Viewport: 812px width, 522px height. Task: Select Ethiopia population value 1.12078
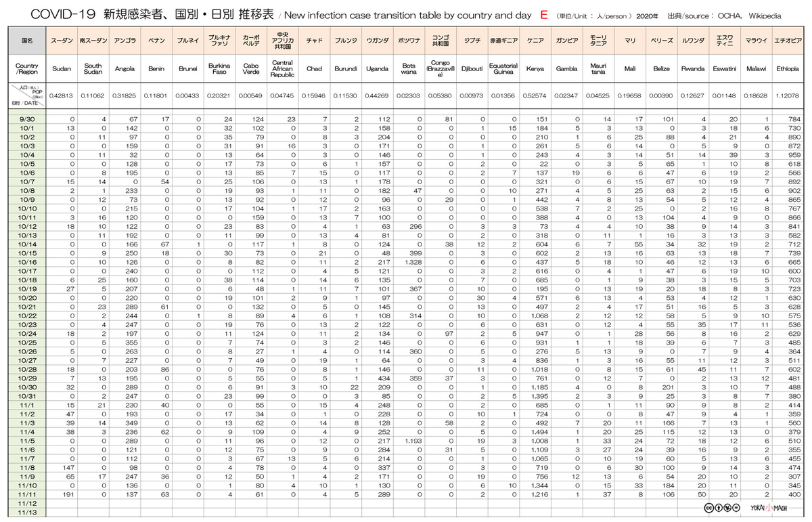[x=788, y=95]
